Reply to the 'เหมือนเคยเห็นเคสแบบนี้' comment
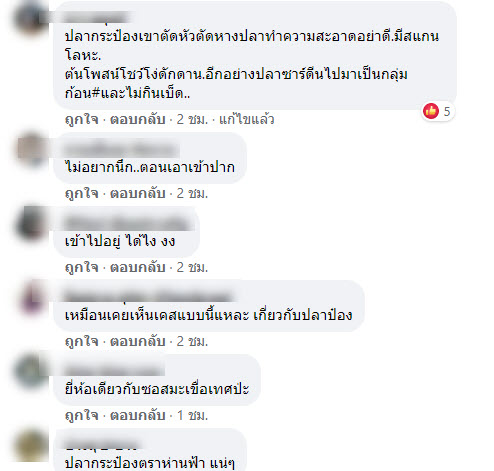Viewport: 494px width, 471px height. [x=138, y=341]
